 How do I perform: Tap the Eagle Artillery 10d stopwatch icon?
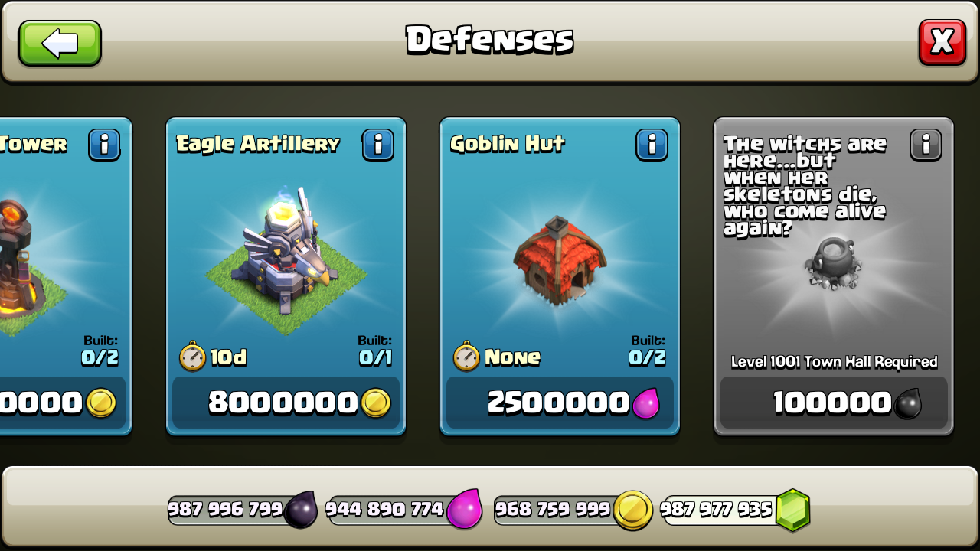[192, 357]
